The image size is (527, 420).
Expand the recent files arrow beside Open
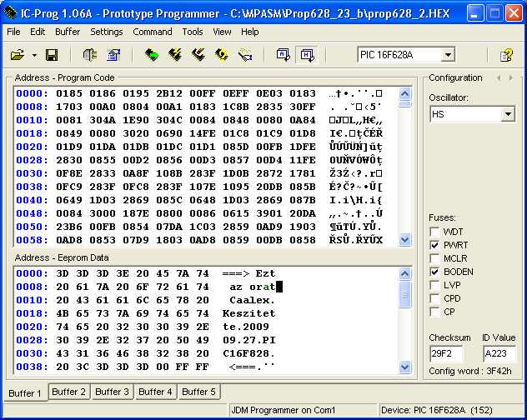34,55
